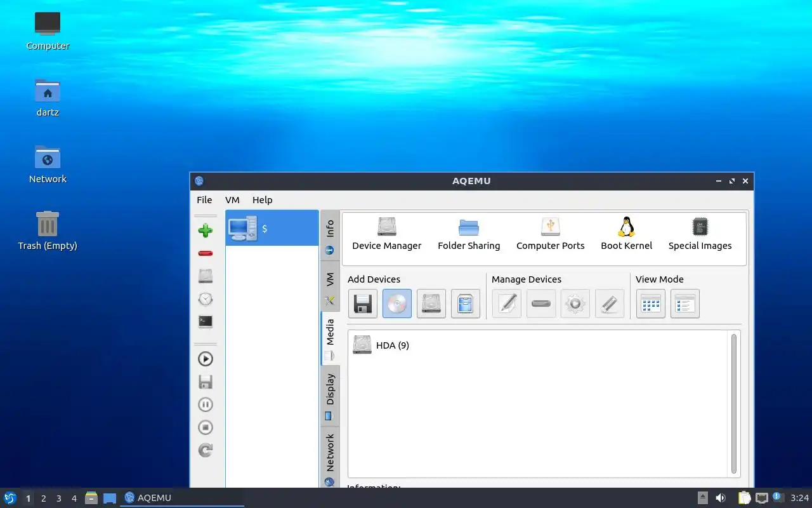812x508 pixels.
Task: Switch to the VM tab
Action: pos(330,286)
